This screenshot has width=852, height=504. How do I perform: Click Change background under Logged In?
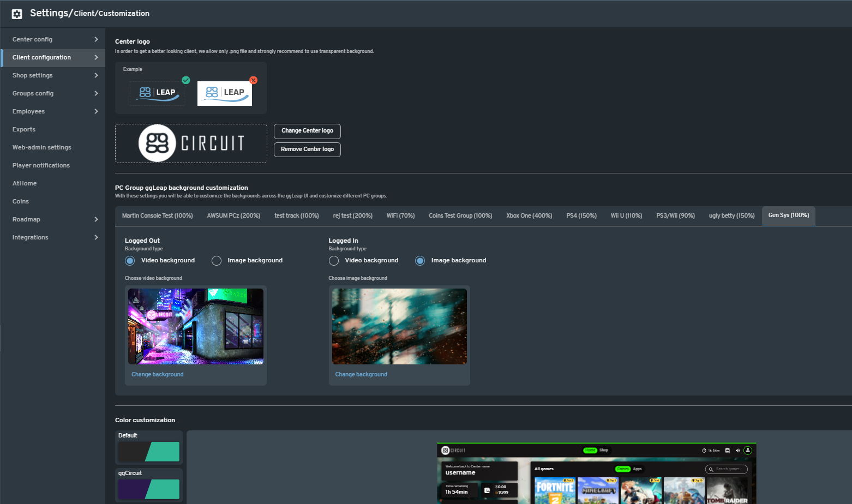tap(361, 374)
